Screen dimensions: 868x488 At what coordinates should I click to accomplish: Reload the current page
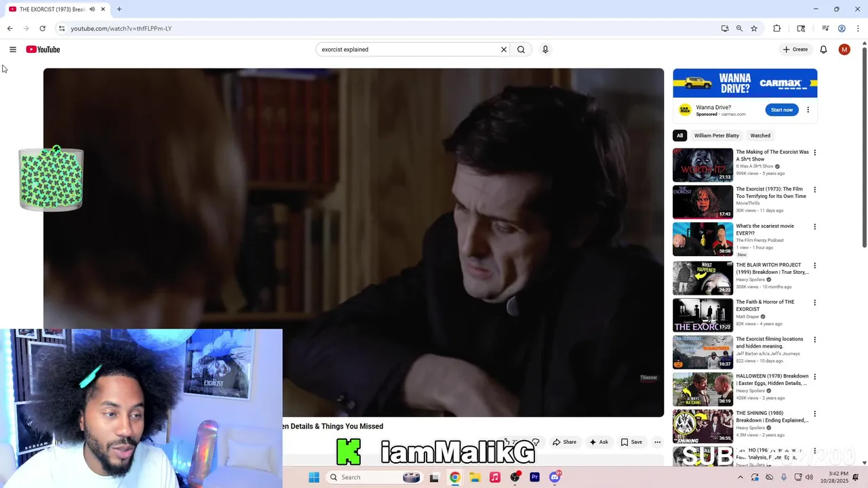click(42, 28)
